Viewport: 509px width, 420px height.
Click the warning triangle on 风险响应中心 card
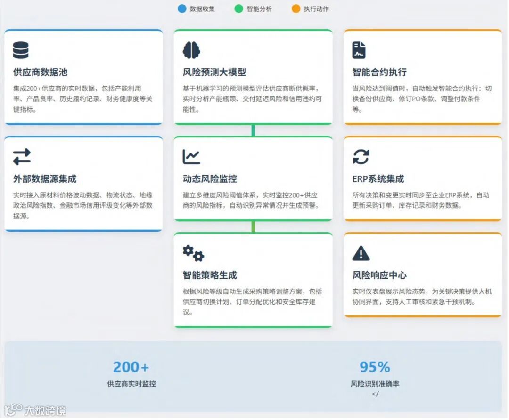tap(361, 253)
